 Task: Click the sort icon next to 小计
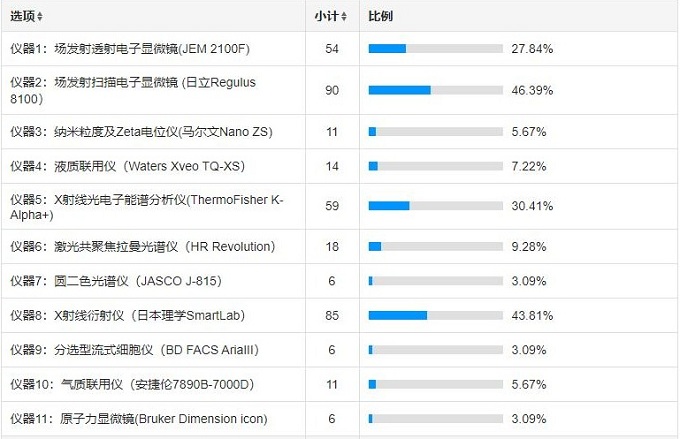[344, 17]
